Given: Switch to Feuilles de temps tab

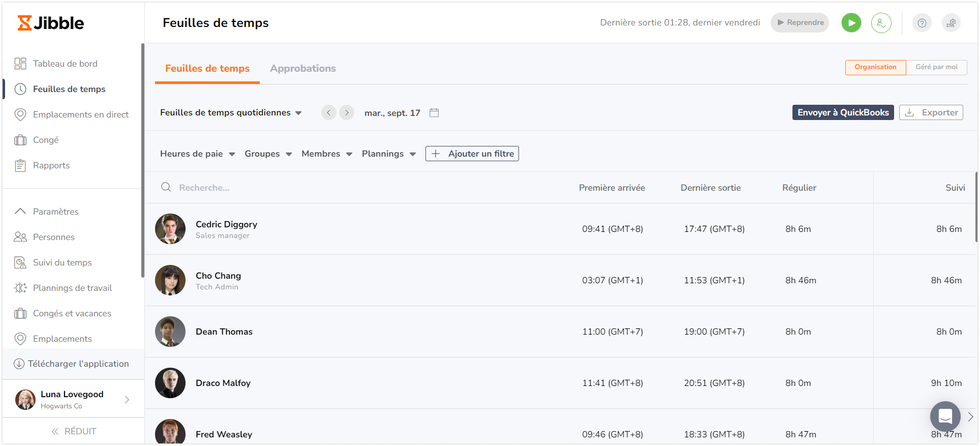Looking at the screenshot, I should point(207,69).
